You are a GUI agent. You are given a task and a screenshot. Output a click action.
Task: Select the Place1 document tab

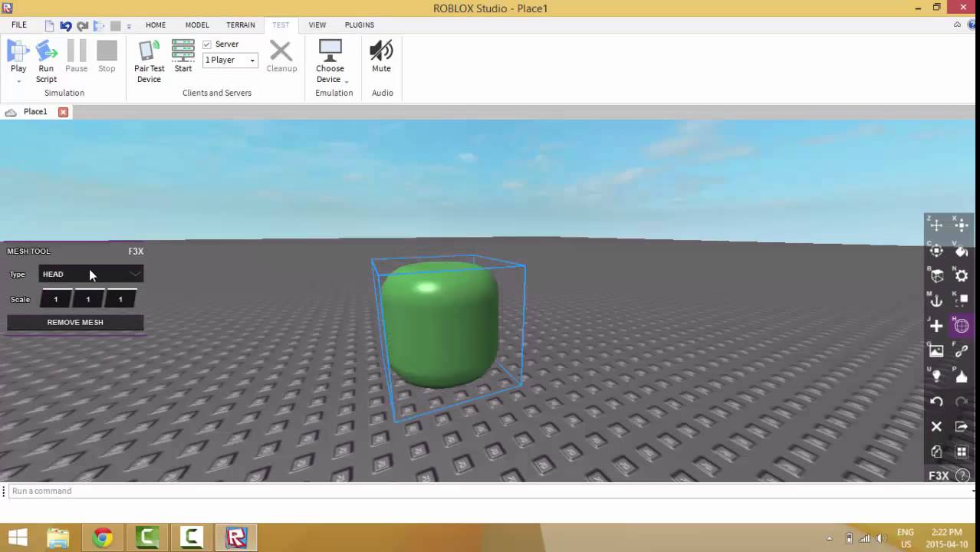[35, 112]
